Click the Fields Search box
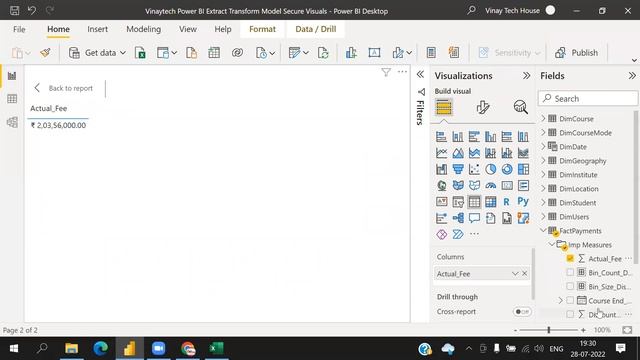Screen dimensions: 640x360 588,98
